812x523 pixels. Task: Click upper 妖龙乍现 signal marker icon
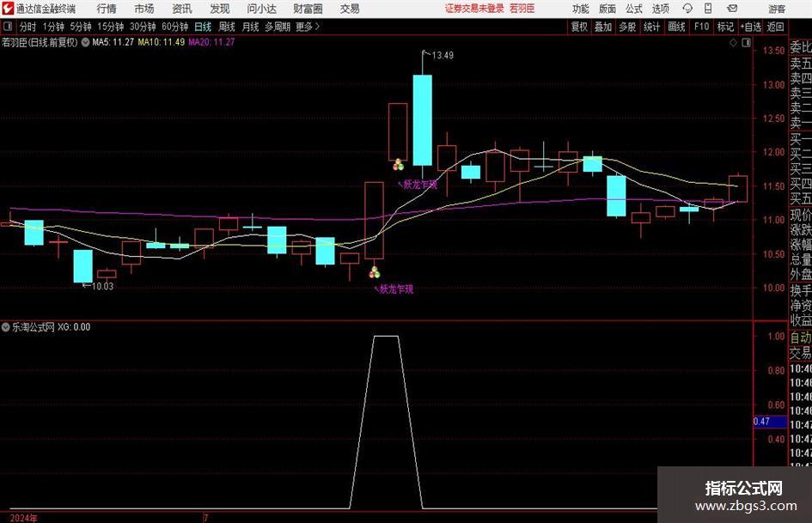[x=398, y=165]
